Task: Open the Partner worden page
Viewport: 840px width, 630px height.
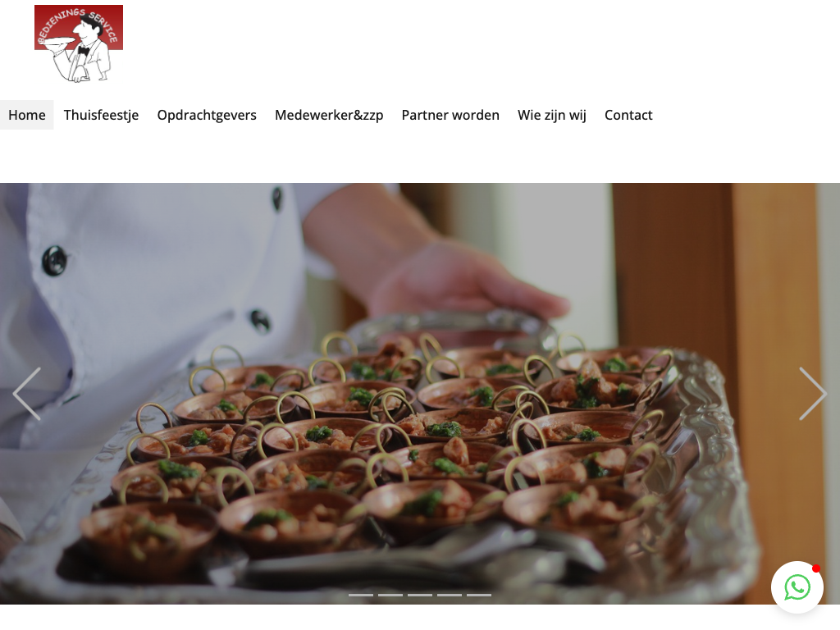Action: pyautogui.click(x=450, y=115)
